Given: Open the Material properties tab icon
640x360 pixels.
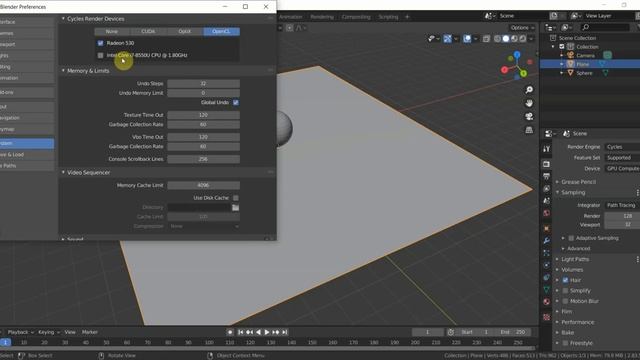Looking at the screenshot, I should click(x=547, y=302).
